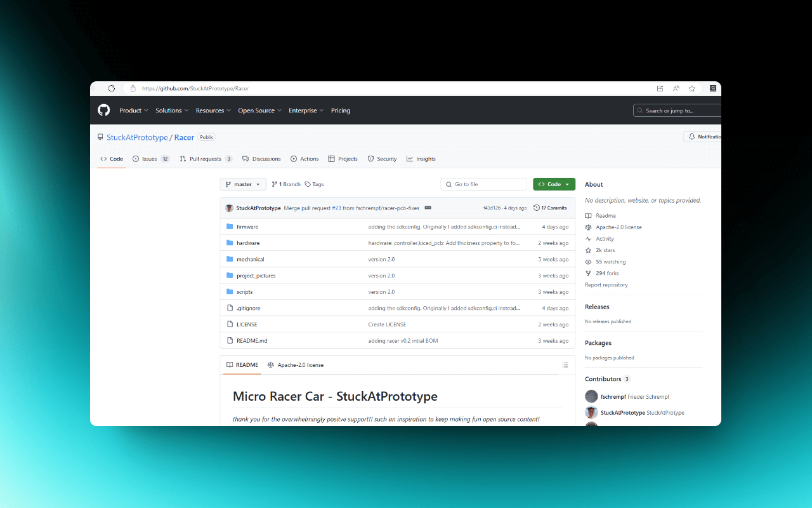The width and height of the screenshot is (812, 508).
Task: Focus the Go to file search field
Action: [x=483, y=184]
